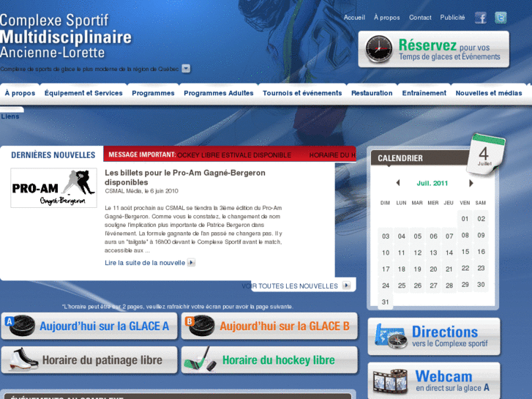
Task: Open the Programmes Adultes menu
Action: pos(219,93)
